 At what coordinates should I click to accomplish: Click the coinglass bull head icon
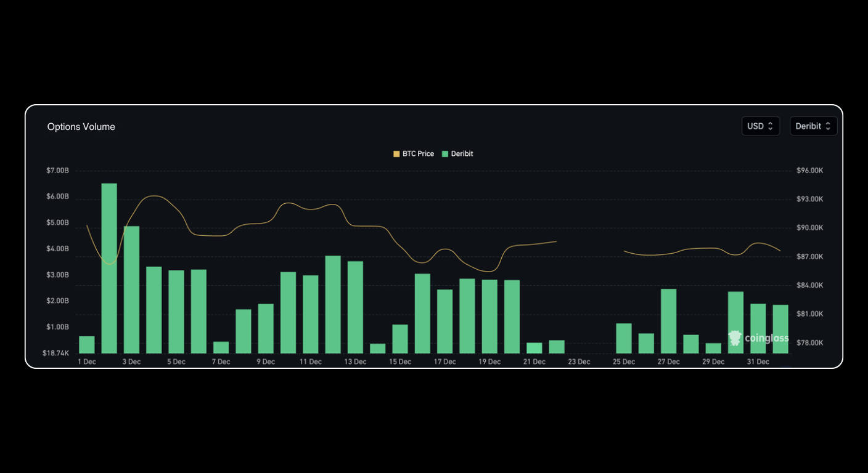point(734,338)
